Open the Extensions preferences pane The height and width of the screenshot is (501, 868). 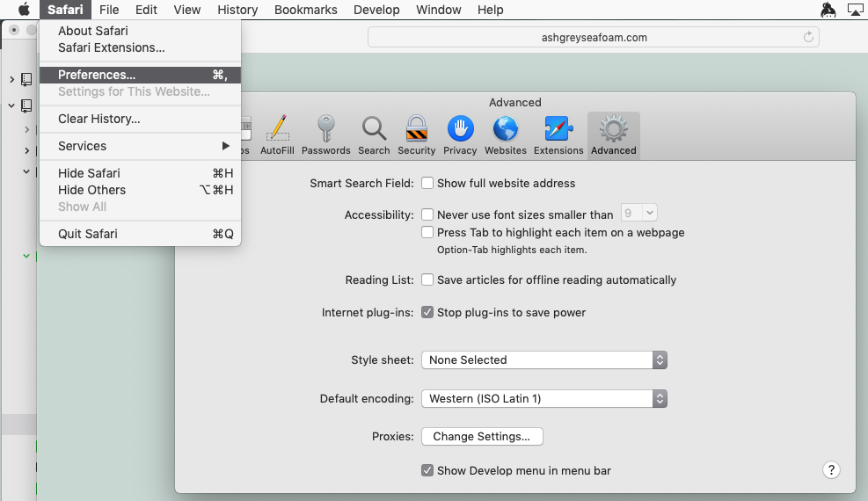[558, 135]
